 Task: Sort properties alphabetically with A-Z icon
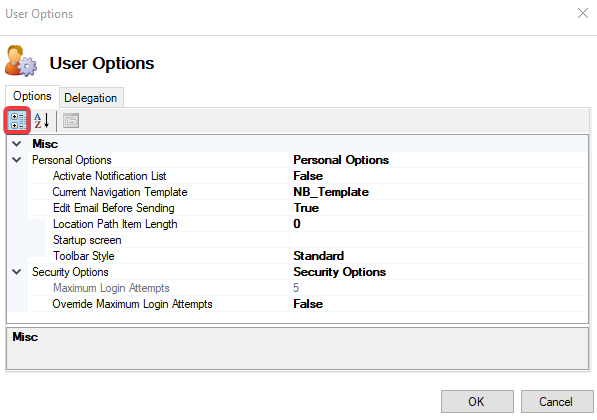(42, 121)
